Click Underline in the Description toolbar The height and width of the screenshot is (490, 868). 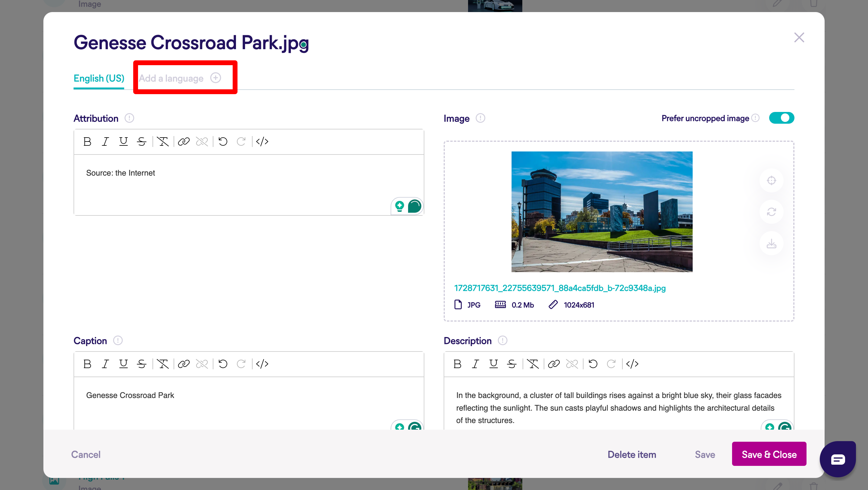tap(493, 364)
